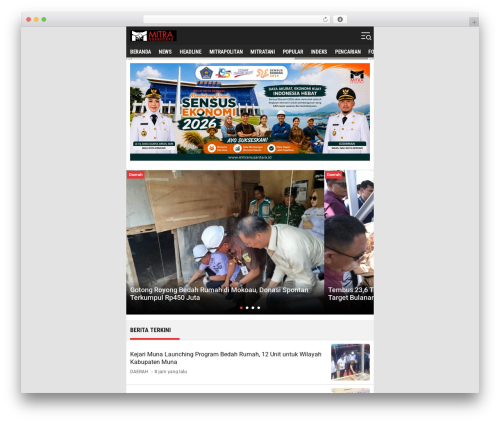
Task: Select the fourth slider dot
Action: (259, 308)
